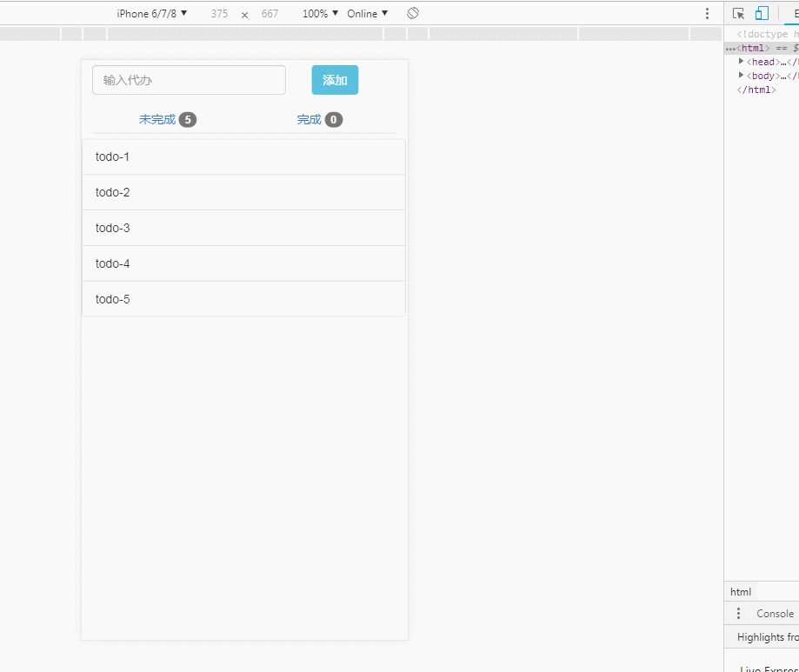Click the html breadcrumb in DevTools
This screenshot has width=799, height=672.
click(x=741, y=592)
